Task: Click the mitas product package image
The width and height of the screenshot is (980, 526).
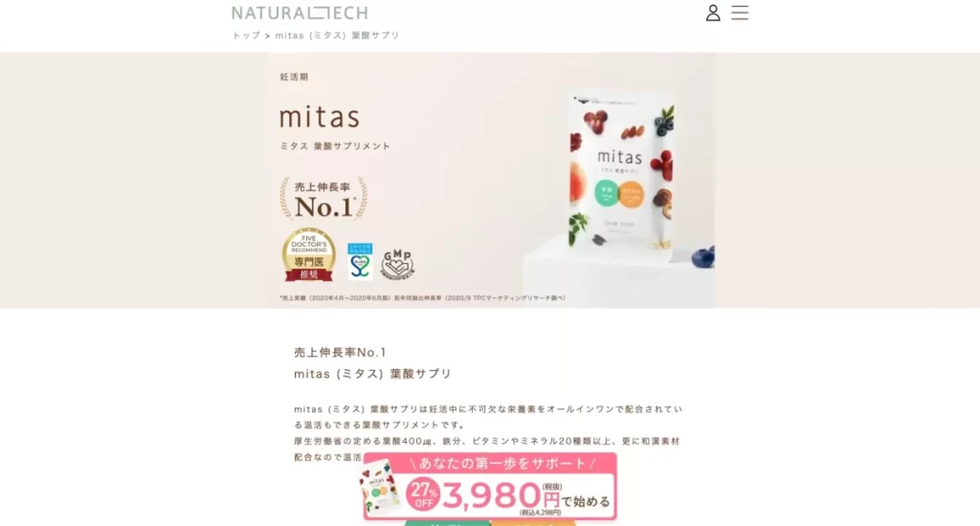Action: click(x=621, y=178)
